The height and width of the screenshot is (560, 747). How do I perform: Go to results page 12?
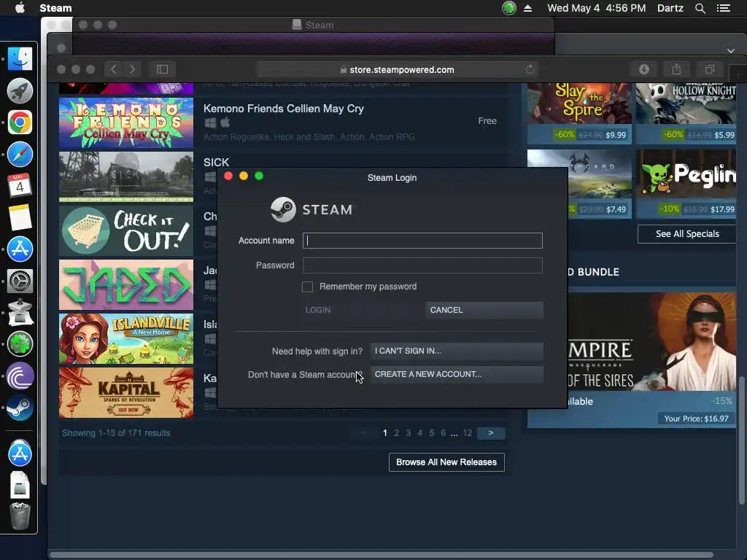click(x=468, y=433)
